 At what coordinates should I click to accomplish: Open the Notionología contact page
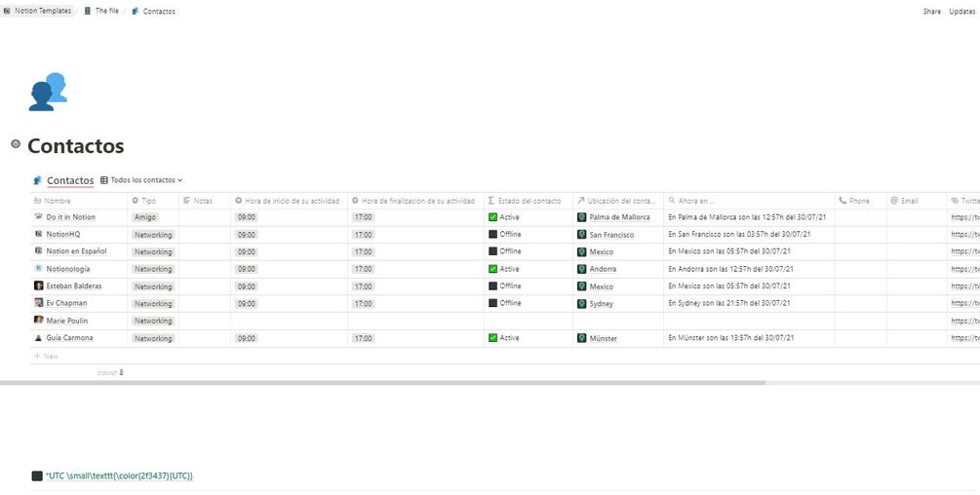tap(68, 268)
